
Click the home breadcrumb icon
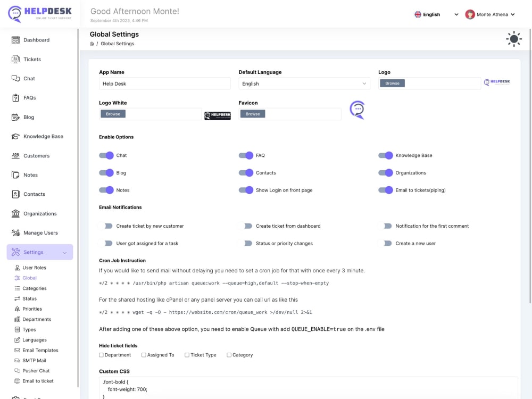click(92, 44)
